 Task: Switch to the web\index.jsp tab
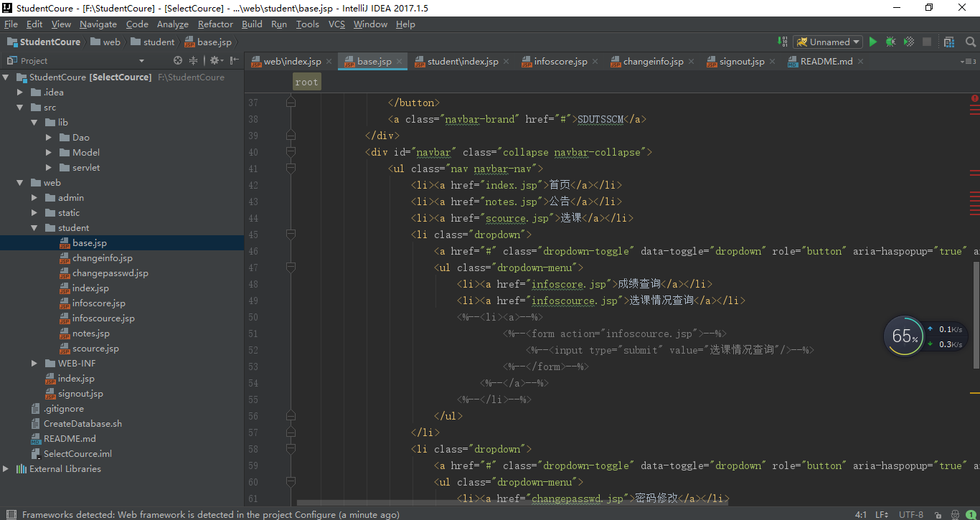tap(291, 62)
